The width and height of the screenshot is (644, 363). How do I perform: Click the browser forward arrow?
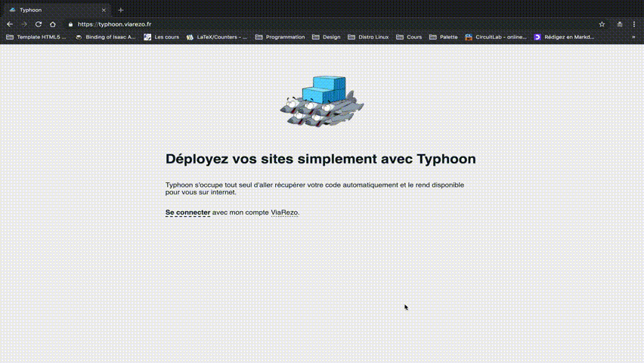coord(24,24)
